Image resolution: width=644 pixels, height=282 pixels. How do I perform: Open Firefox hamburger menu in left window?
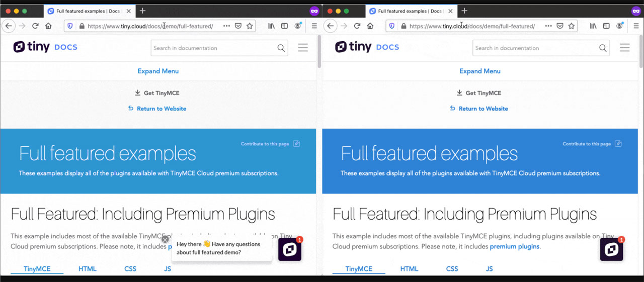[x=314, y=26]
